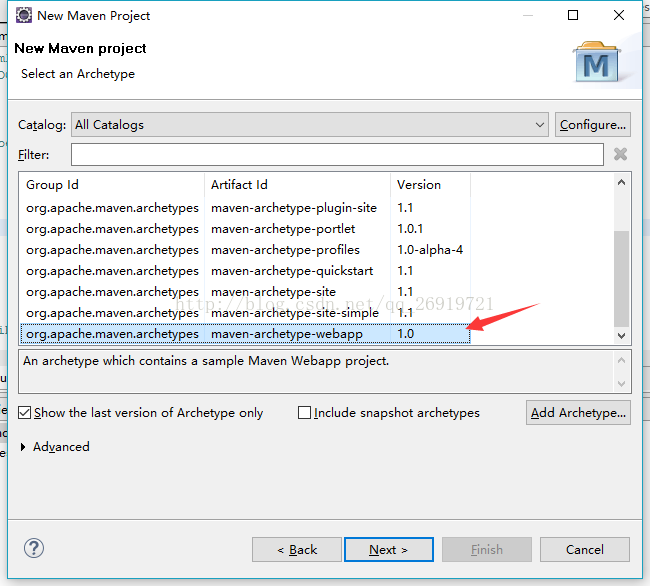Select the maven-archetype-site row
650x586 pixels.
[x=245, y=292]
